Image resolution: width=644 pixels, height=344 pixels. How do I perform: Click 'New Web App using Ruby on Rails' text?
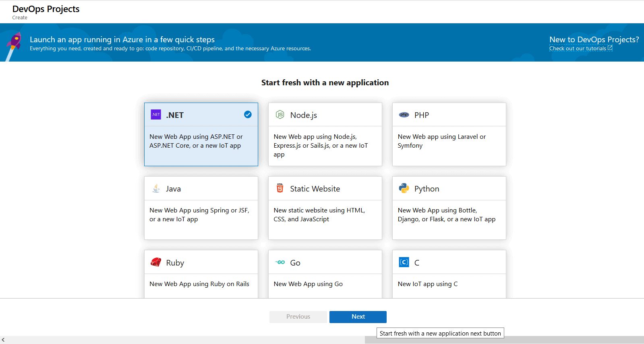pyautogui.click(x=199, y=284)
